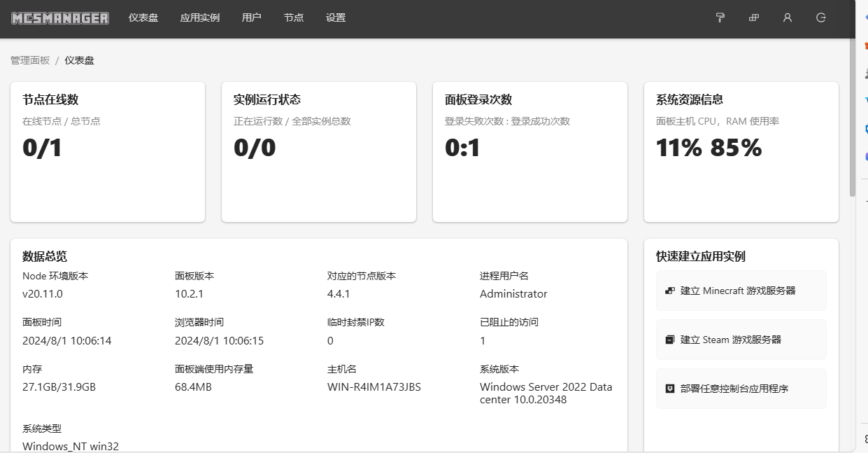Click the MCSManager logo
Image resolution: width=868 pixels, height=453 pixels.
(60, 18)
